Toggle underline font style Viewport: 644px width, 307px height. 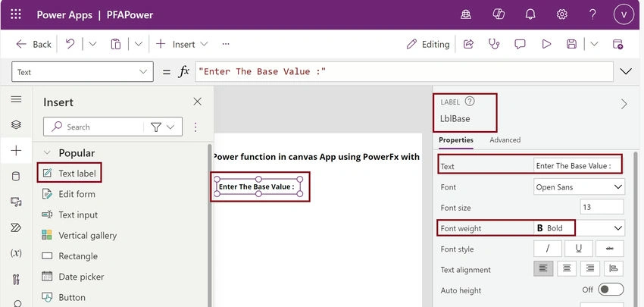(x=579, y=249)
